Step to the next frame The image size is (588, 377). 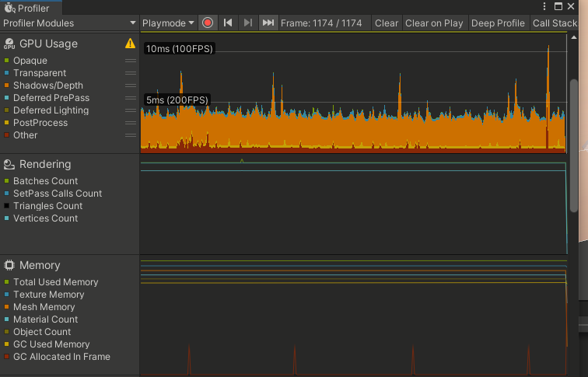[x=248, y=23]
